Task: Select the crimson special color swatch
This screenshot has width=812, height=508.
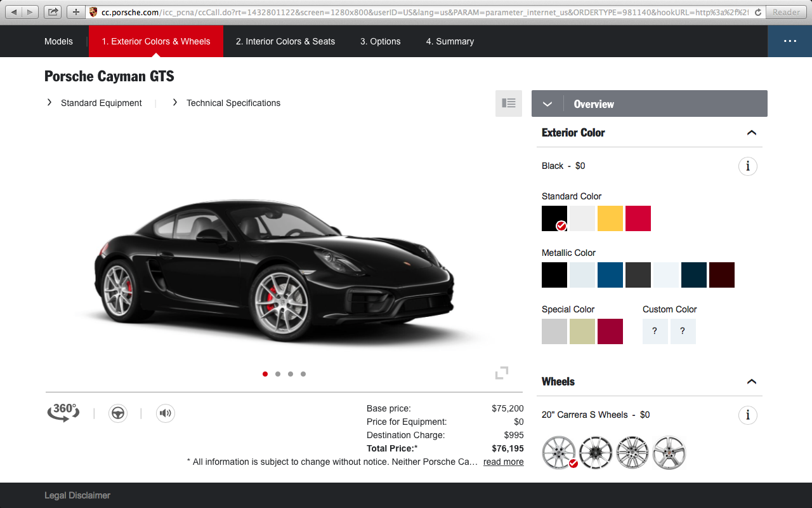Action: pos(610,331)
